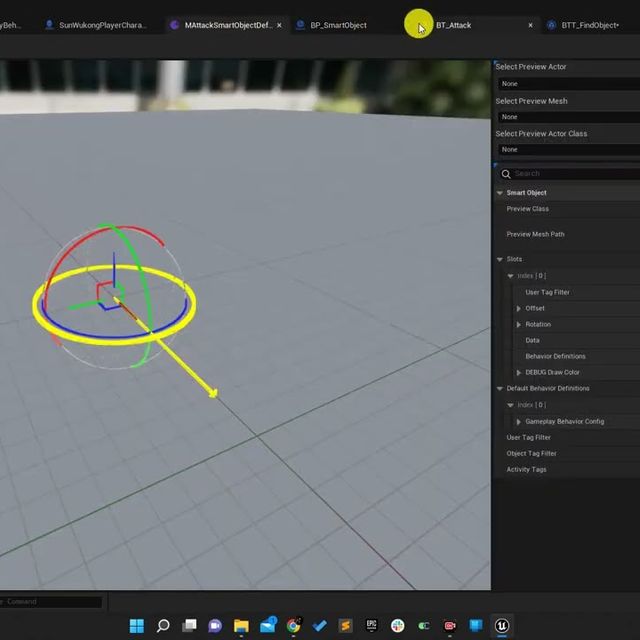640x640 pixels.
Task: Click the blue vertical axis of the gizmo
Action: click(114, 269)
